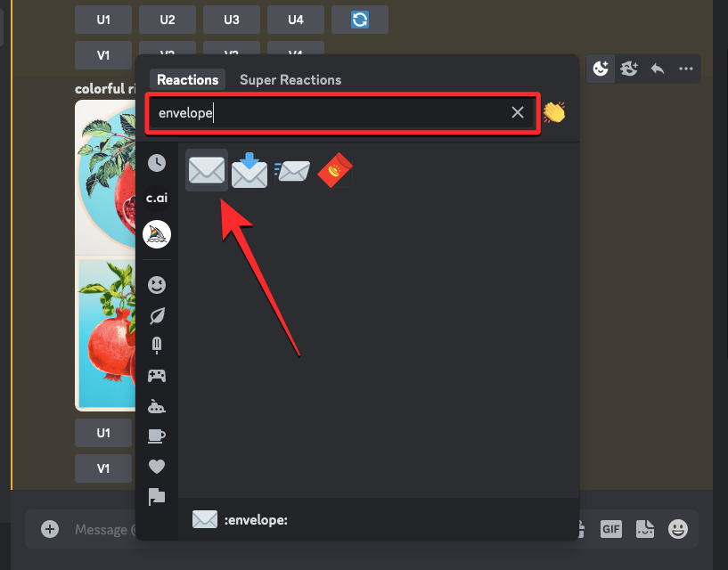The width and height of the screenshot is (728, 570).
Task: Open the Food popsicle emoji category
Action: coord(157,346)
